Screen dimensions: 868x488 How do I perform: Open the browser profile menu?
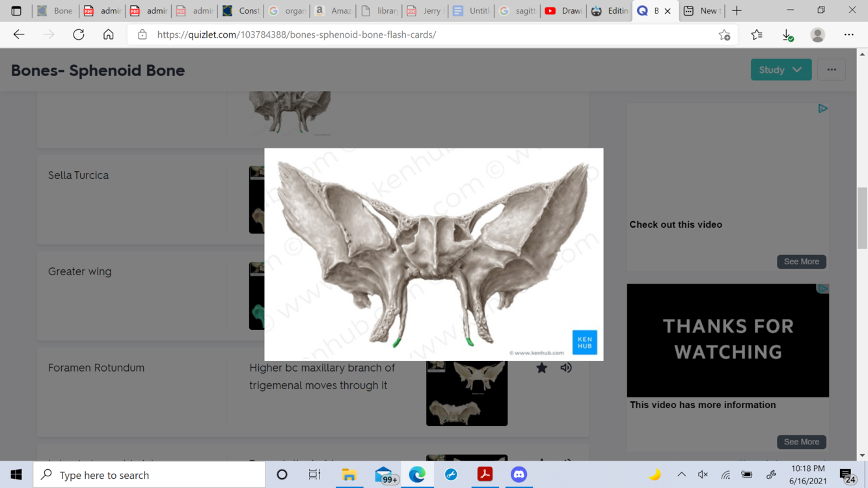[x=818, y=34]
